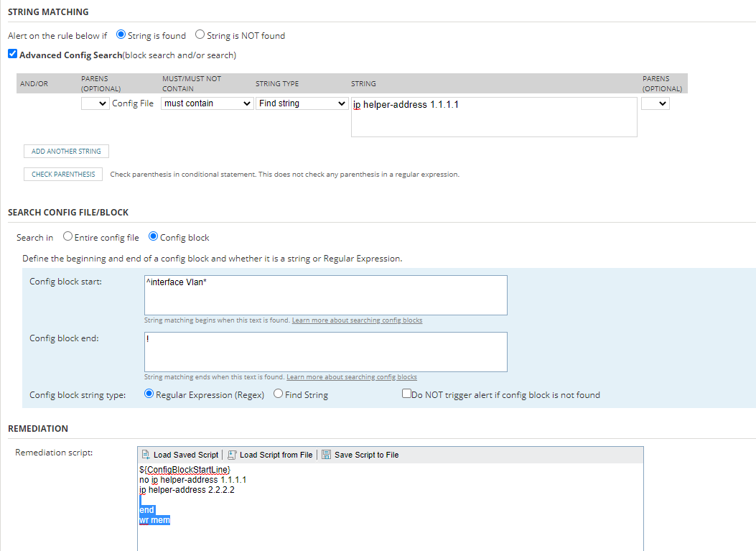
Task: Click the 'MUST/MUST NOT CONTAIN' column header
Action: point(192,83)
